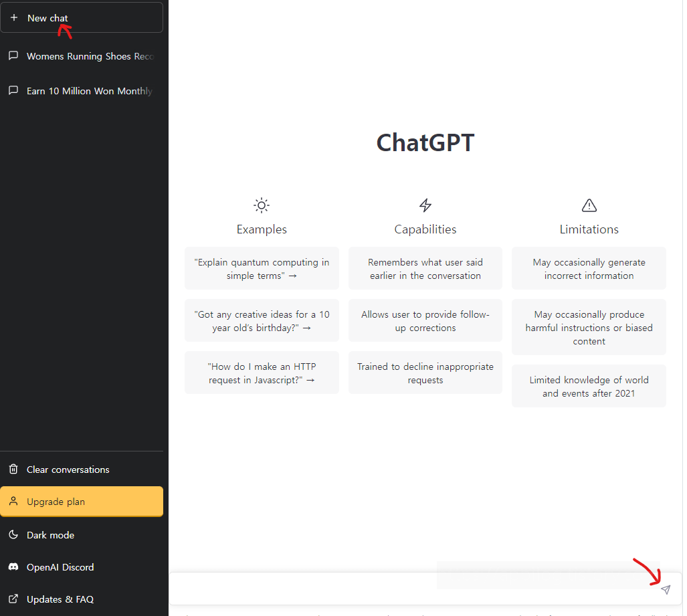The width and height of the screenshot is (687, 616).
Task: Click 'Limited knowledge of world' card
Action: click(x=589, y=387)
